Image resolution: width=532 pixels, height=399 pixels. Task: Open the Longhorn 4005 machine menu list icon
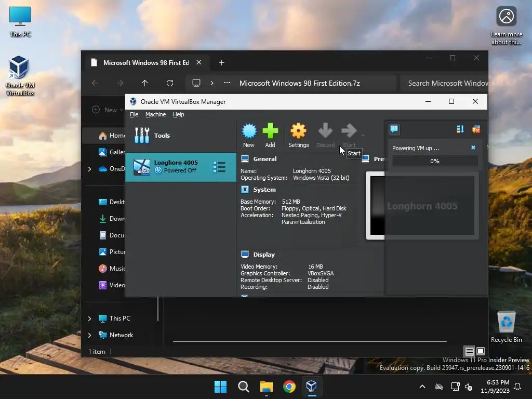point(219,167)
